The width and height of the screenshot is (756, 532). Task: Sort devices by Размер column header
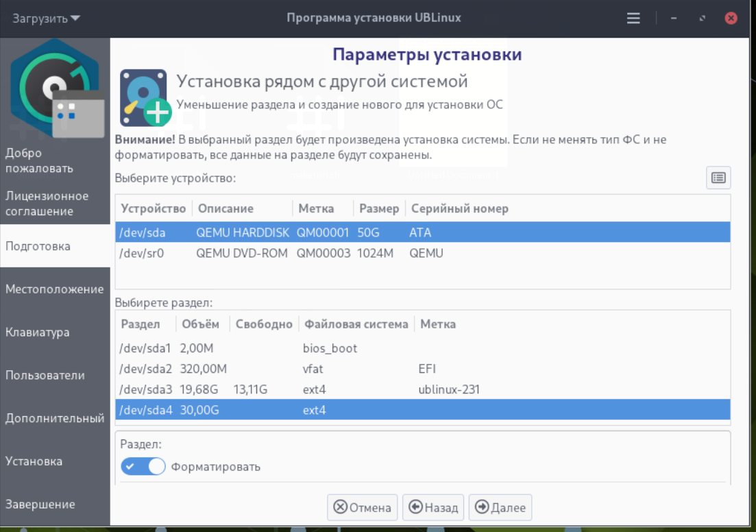click(379, 208)
